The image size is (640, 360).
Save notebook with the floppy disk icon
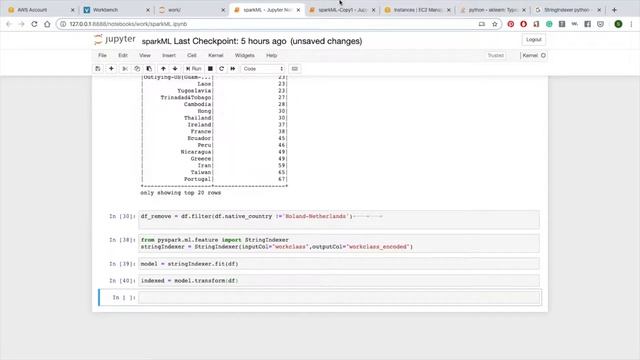tap(98, 69)
